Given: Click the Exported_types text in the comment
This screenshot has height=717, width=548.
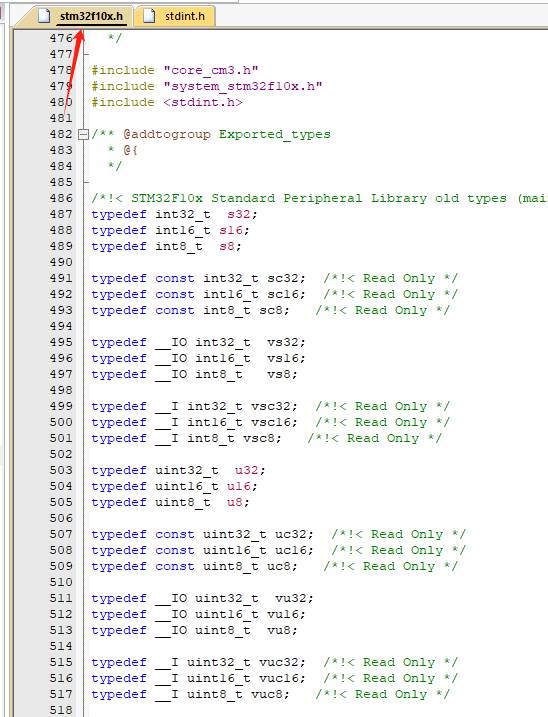Looking at the screenshot, I should pyautogui.click(x=274, y=134).
